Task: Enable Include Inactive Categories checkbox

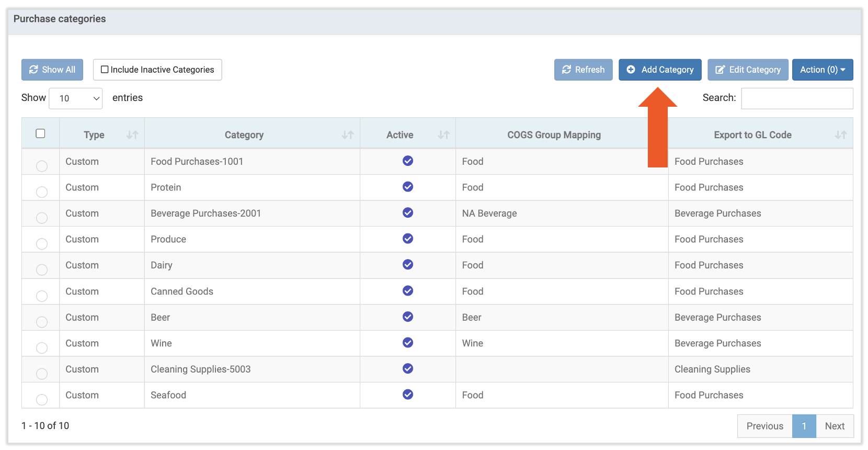Action: click(x=105, y=70)
